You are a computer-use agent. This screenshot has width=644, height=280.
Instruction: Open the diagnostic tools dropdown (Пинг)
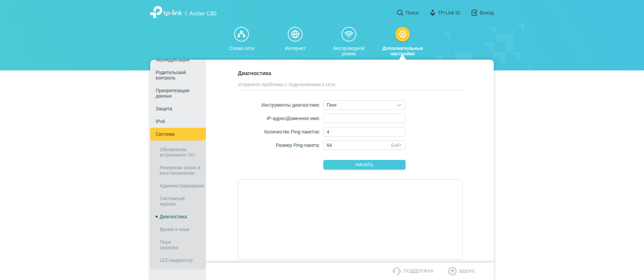(364, 105)
